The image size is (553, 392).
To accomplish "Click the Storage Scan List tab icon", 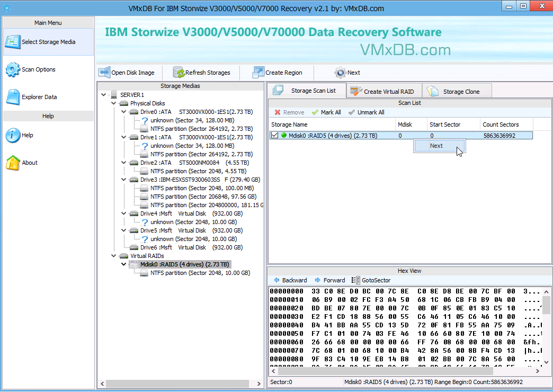I will [x=278, y=91].
